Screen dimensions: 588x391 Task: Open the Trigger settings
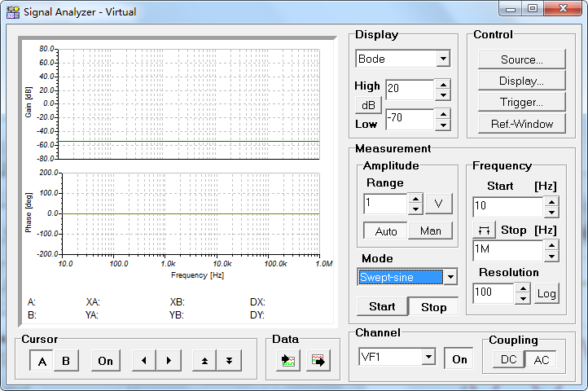(521, 102)
